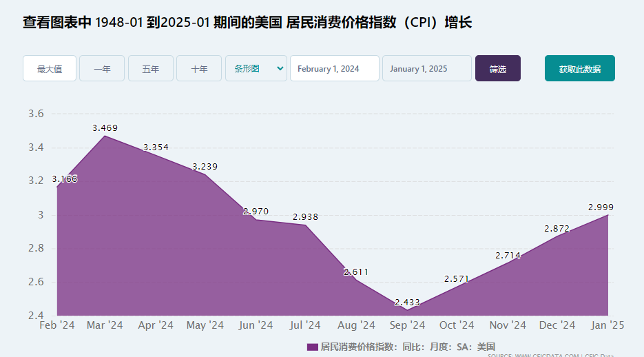Click the Sep '24 x-axis label
The image size is (644, 357).
coord(407,325)
